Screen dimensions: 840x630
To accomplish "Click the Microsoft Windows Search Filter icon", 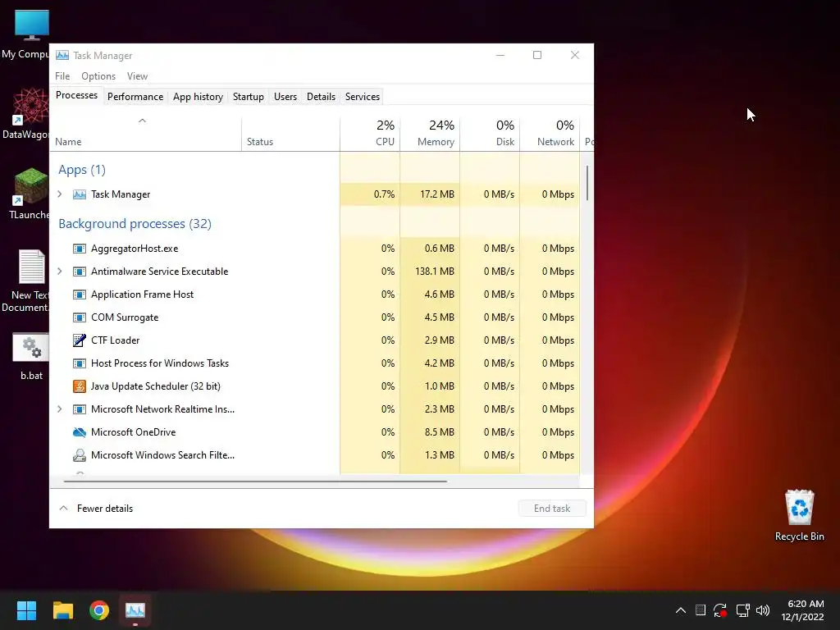I will (80, 455).
